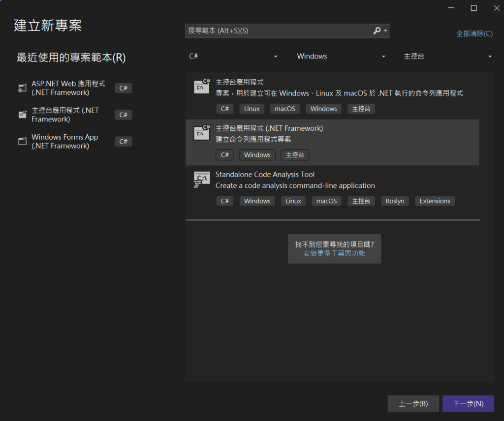Click the recent 主控台應用程式 (.NET Framework) icon
Screen dimensions: 504x421
coord(22,115)
